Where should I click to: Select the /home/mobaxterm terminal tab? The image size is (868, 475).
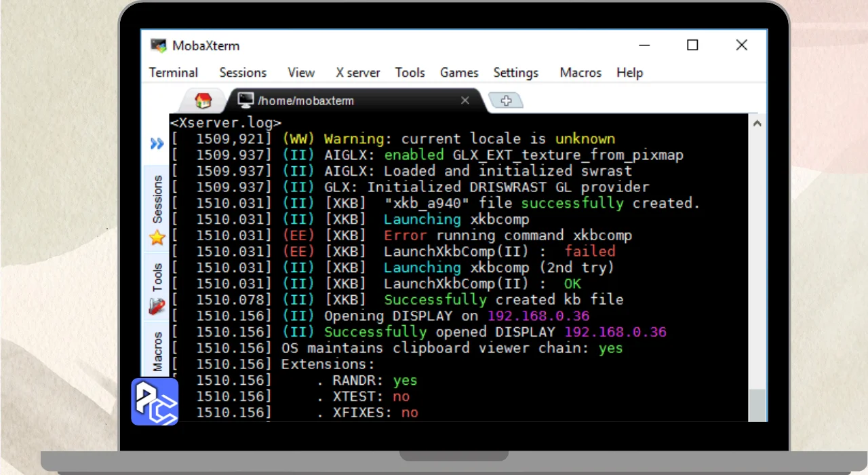click(x=354, y=100)
